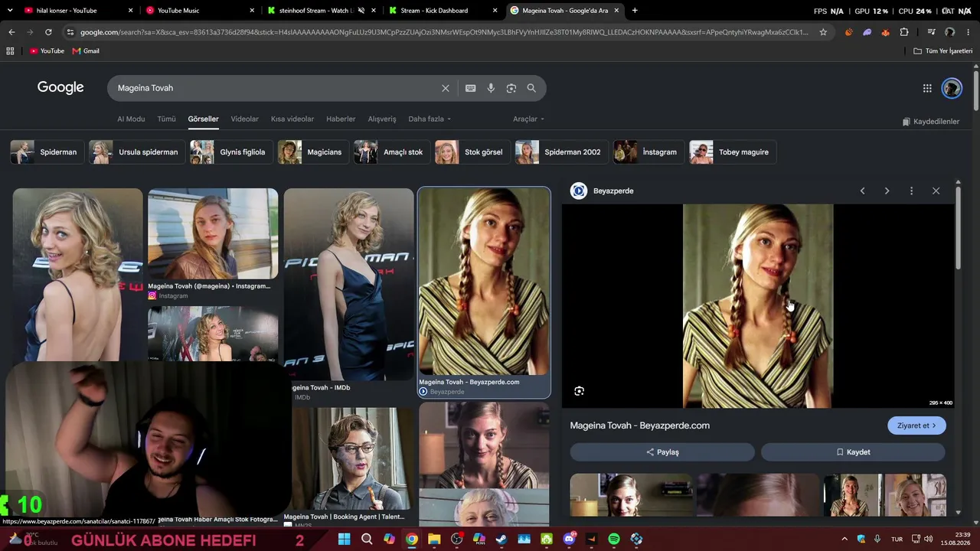Screen dimensions: 980x551
Task: Show previous image in preview panel
Action: coord(862,191)
